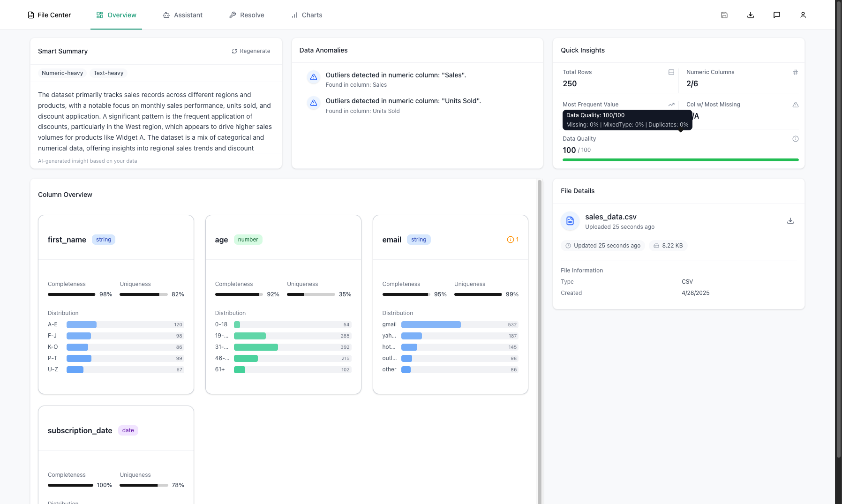Click the Numeric Columns value 2/6

692,83
